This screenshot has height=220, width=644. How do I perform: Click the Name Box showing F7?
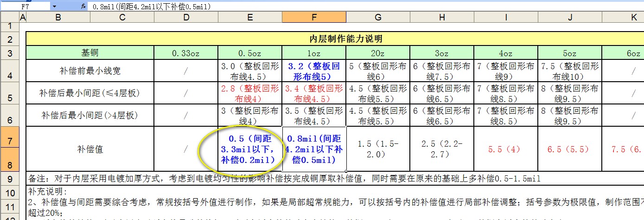point(26,6)
